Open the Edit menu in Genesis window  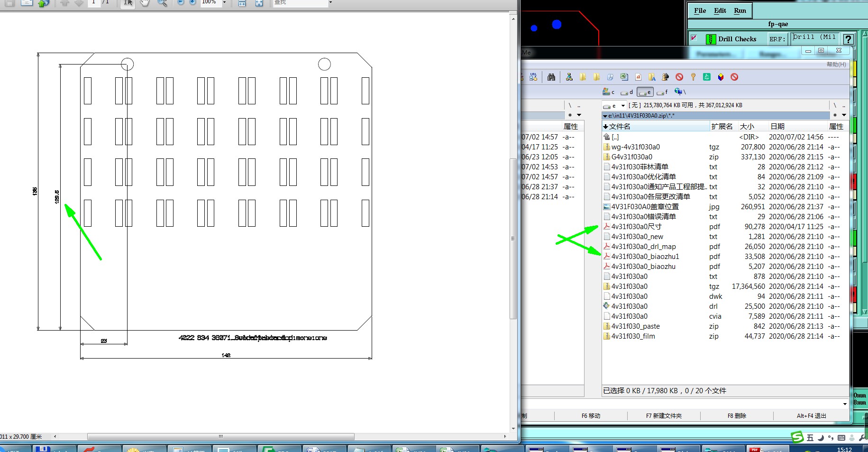(x=720, y=10)
